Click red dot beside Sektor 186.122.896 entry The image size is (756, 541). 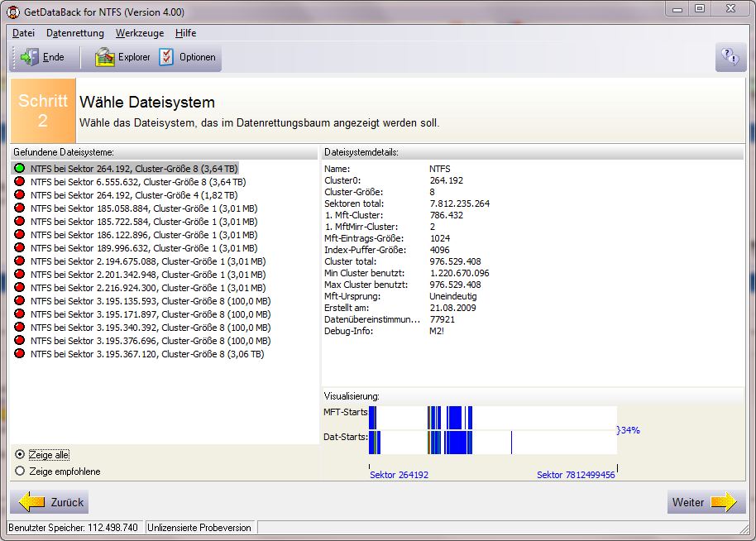[19, 234]
